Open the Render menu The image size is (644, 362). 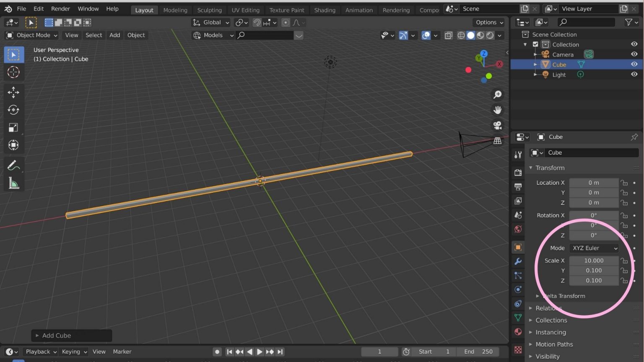60,8
